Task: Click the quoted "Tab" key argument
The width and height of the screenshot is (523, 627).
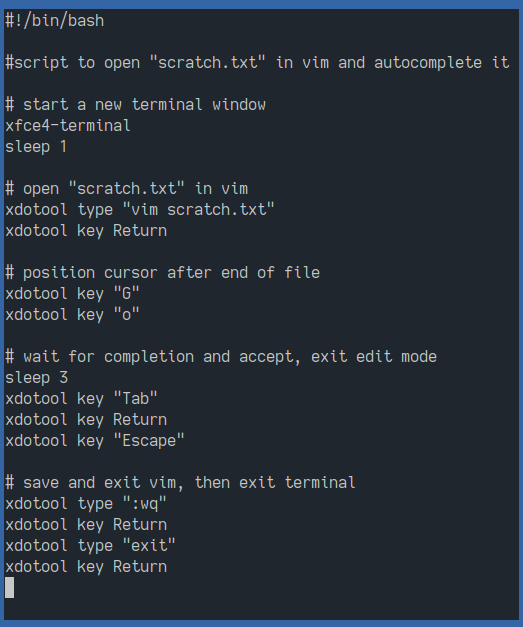Action: tap(136, 399)
